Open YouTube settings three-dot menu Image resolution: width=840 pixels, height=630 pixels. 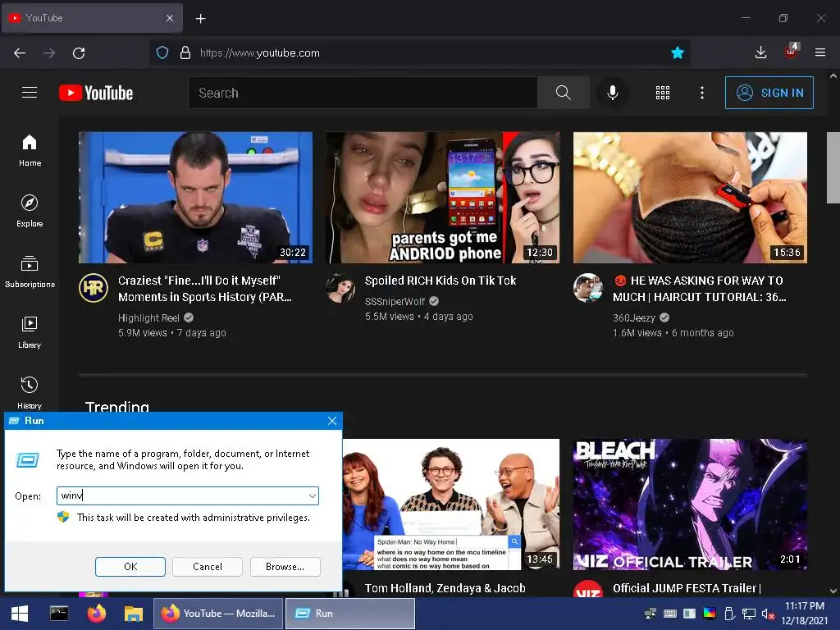coord(702,93)
